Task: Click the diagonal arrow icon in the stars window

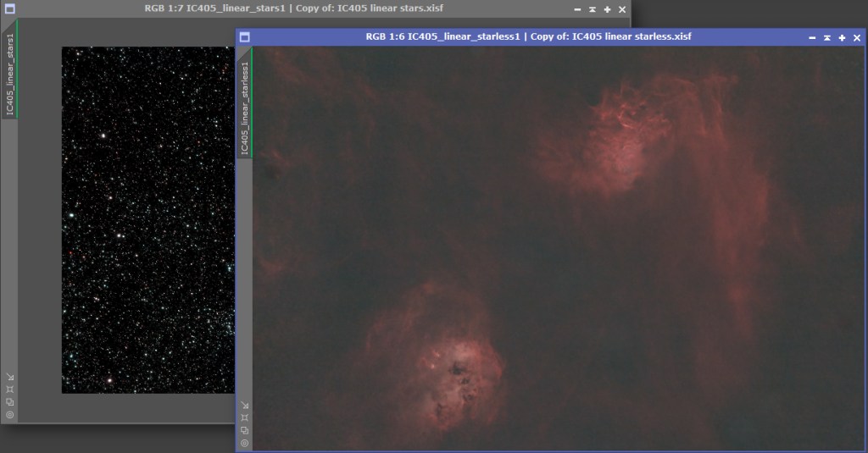Action: click(10, 377)
